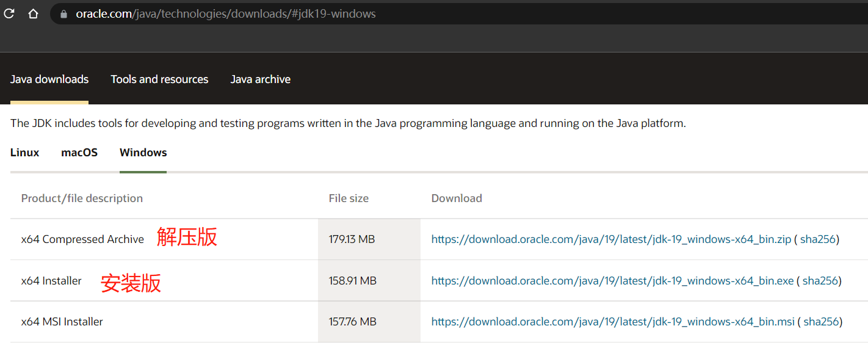Click the padlock site info icon
868x359 pixels.
(x=63, y=13)
